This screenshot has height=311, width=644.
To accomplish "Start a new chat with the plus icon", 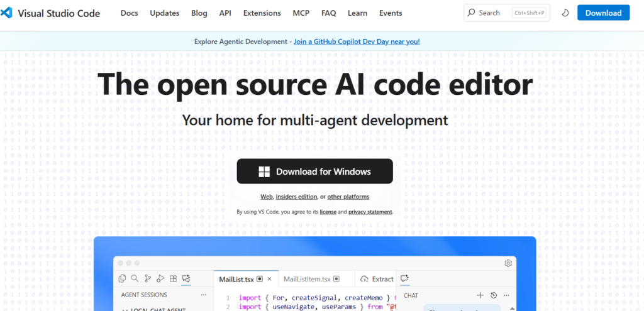I will [480, 295].
